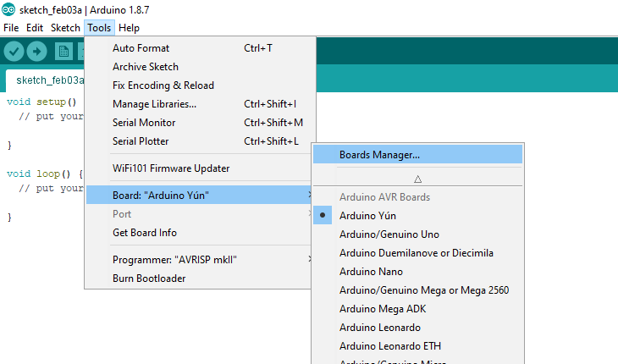Select Get Board Info

point(199,233)
